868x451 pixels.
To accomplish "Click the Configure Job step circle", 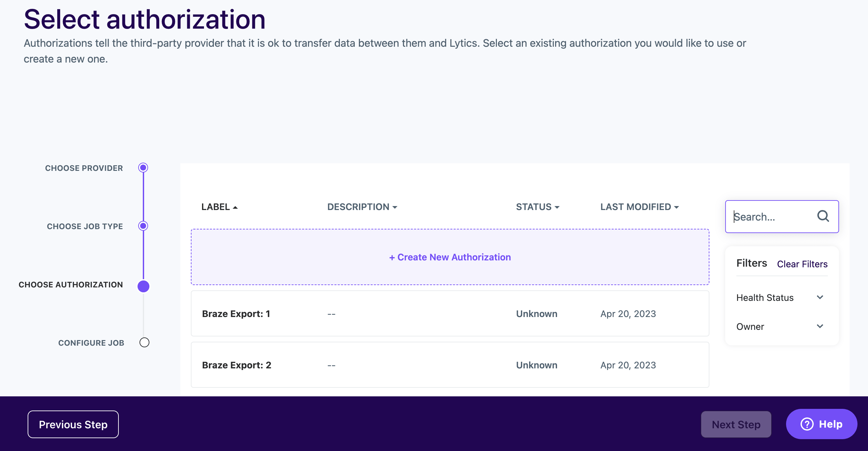I will point(144,342).
